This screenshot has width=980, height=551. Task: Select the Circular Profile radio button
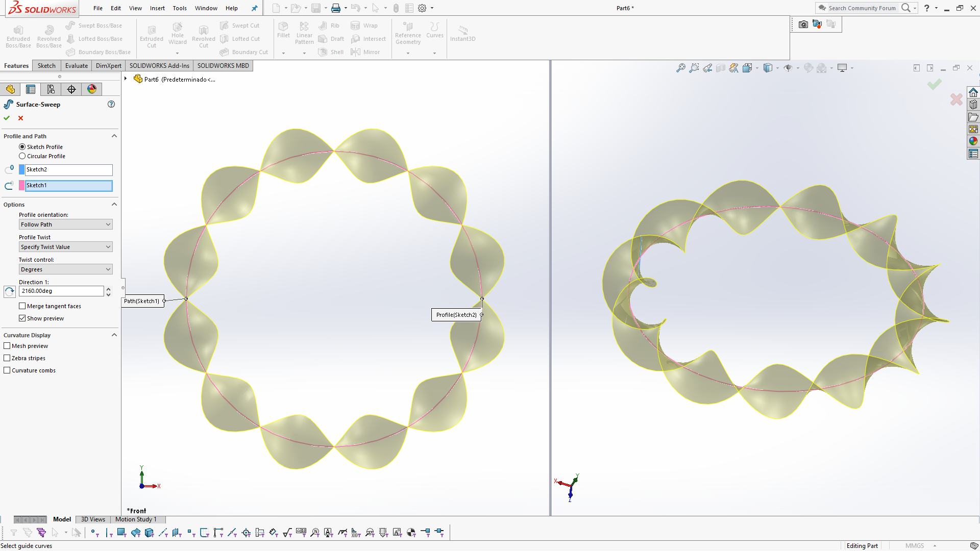22,156
